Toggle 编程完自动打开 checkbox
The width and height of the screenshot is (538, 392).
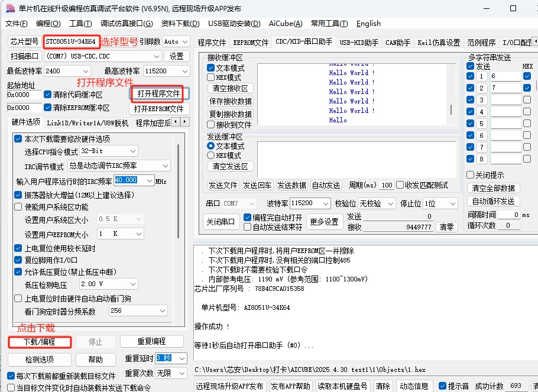tap(247, 217)
